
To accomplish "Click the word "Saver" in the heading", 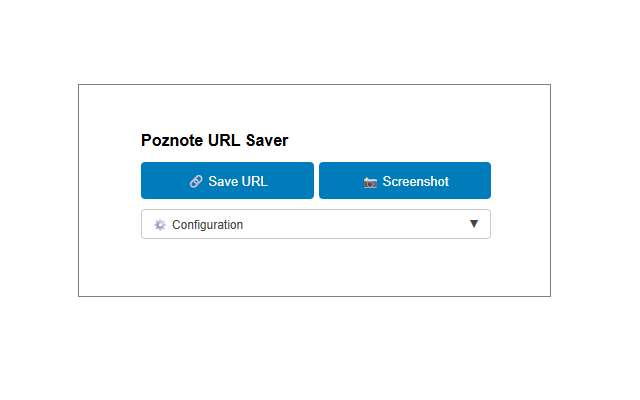I will (267, 140).
